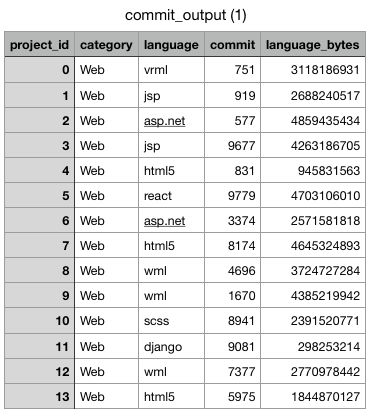Screen dimensions: 367x409
Task: Select row header 2
Action: point(39,120)
